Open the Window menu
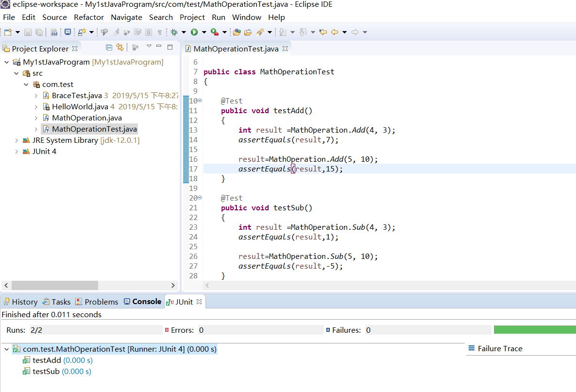The width and height of the screenshot is (576, 392). pos(247,17)
